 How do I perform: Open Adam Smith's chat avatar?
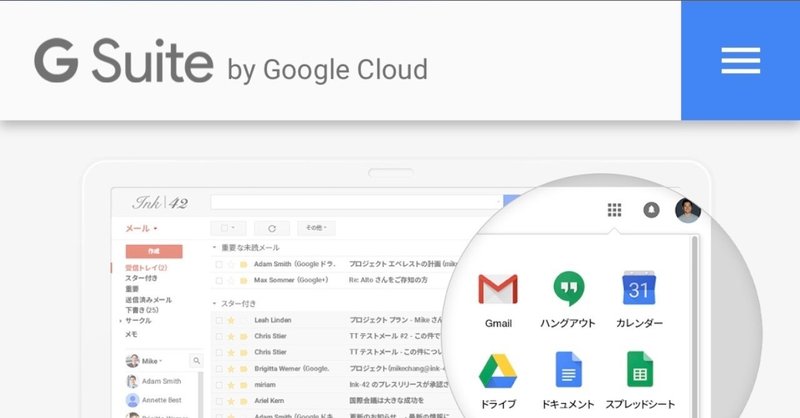[x=132, y=381]
